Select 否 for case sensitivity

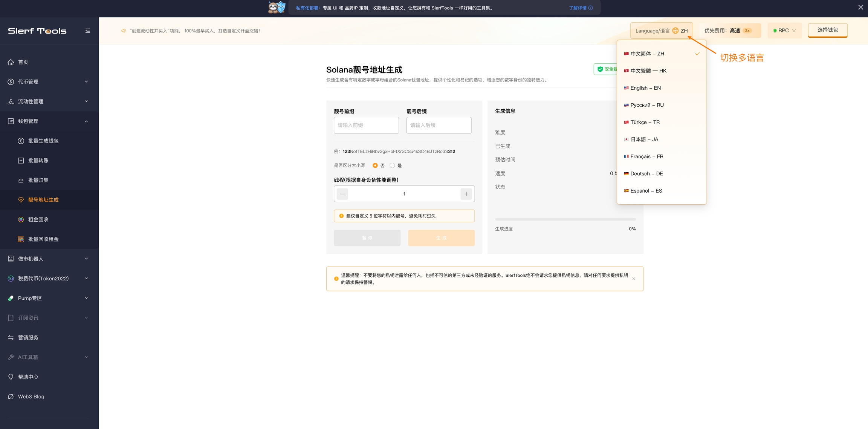(x=375, y=165)
